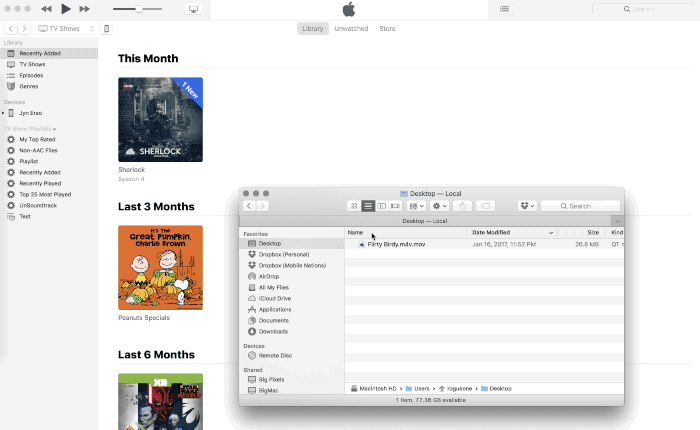Open the TV Shows media picker dropdown
This screenshot has width=700, height=430.
[67, 29]
